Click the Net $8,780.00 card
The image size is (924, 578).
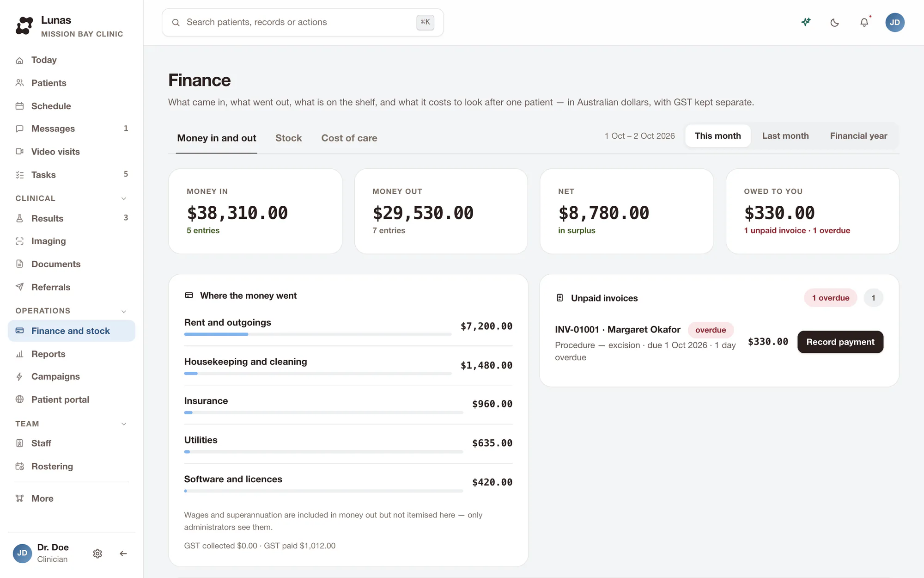point(626,211)
